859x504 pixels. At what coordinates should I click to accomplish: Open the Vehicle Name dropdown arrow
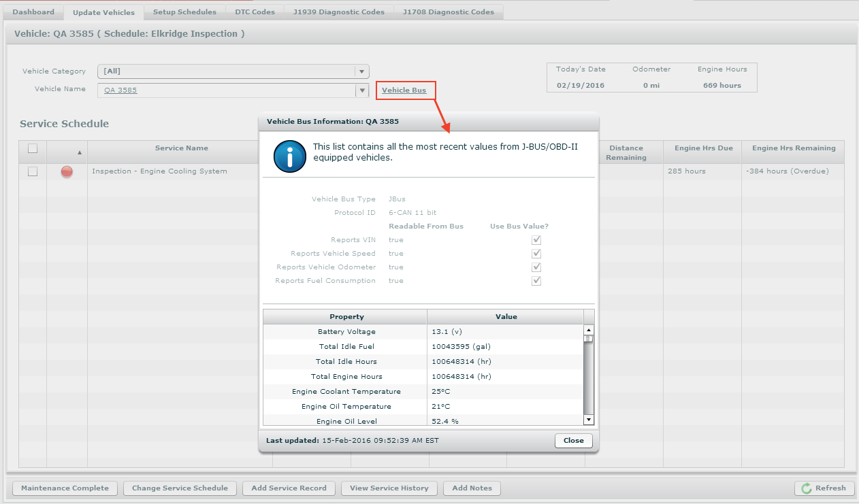click(x=361, y=90)
